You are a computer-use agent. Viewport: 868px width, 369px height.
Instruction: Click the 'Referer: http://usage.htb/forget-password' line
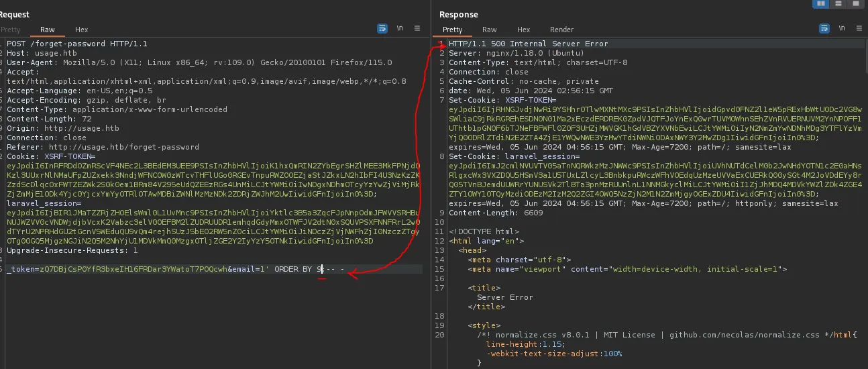(x=103, y=147)
